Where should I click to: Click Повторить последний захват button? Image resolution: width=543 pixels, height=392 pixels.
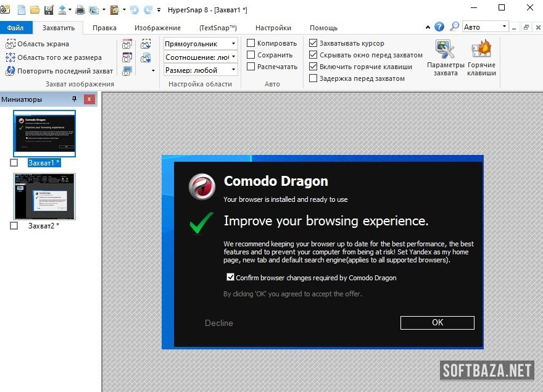60,71
